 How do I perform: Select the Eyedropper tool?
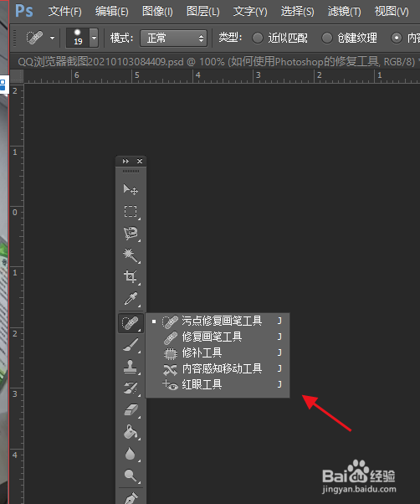(131, 299)
